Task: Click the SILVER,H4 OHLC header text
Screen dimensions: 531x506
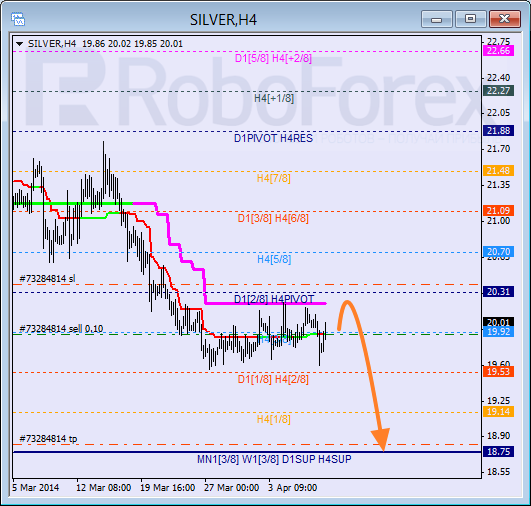Action: coord(105,44)
